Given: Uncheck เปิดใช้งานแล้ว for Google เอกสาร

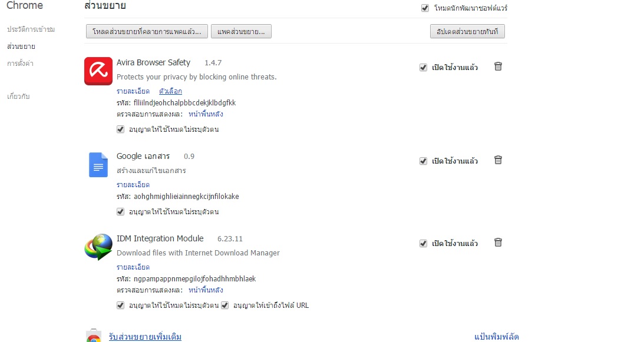Looking at the screenshot, I should (423, 161).
